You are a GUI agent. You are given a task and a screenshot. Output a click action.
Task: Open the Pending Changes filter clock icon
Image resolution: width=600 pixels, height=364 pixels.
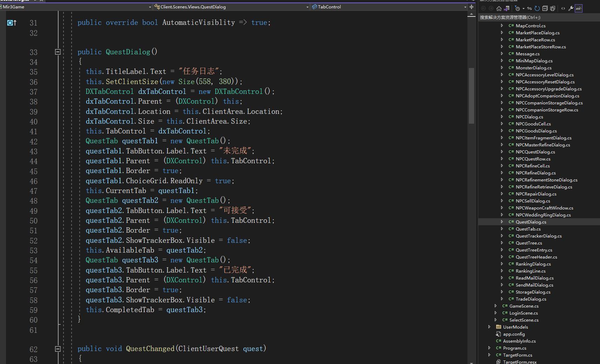point(517,8)
